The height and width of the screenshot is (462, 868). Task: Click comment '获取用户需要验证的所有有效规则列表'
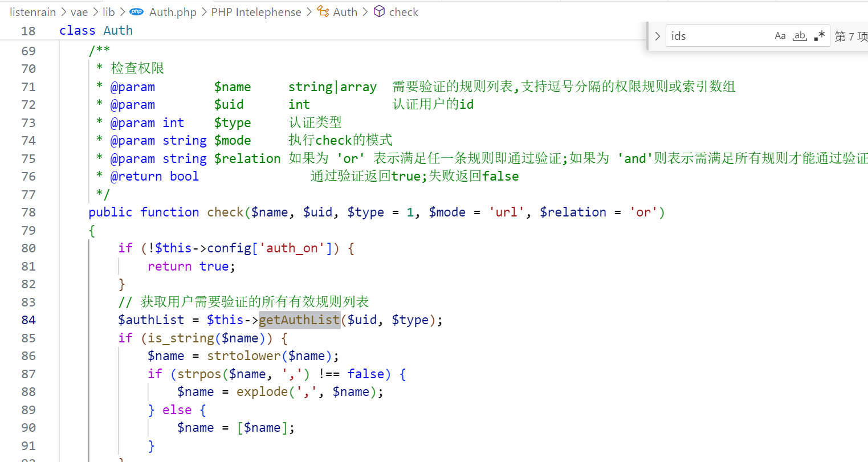coord(255,302)
